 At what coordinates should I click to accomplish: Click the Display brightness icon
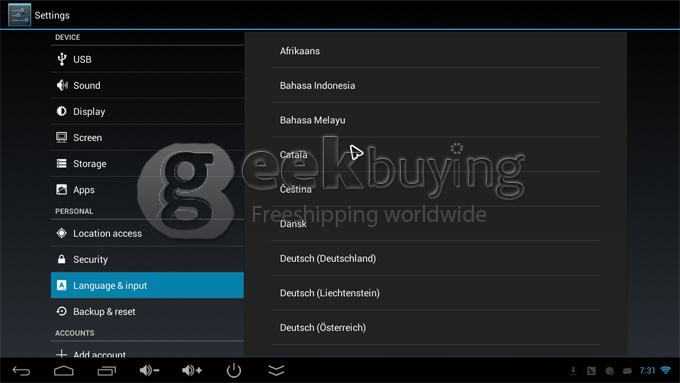coord(62,111)
